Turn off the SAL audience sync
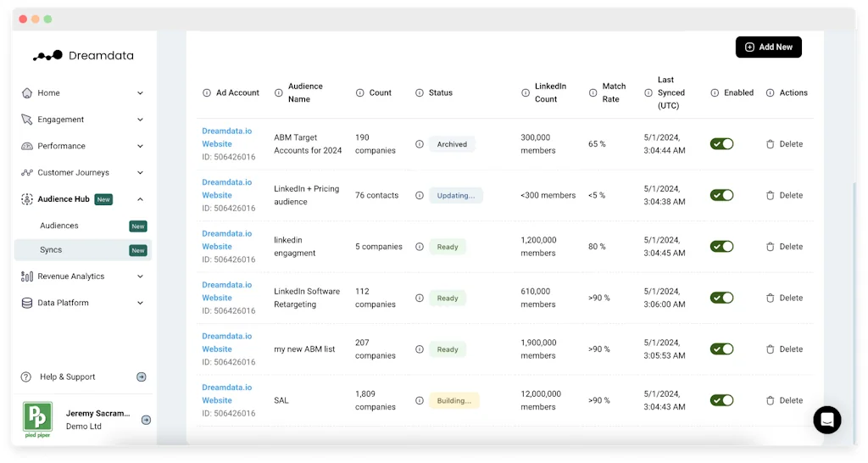 (x=722, y=400)
